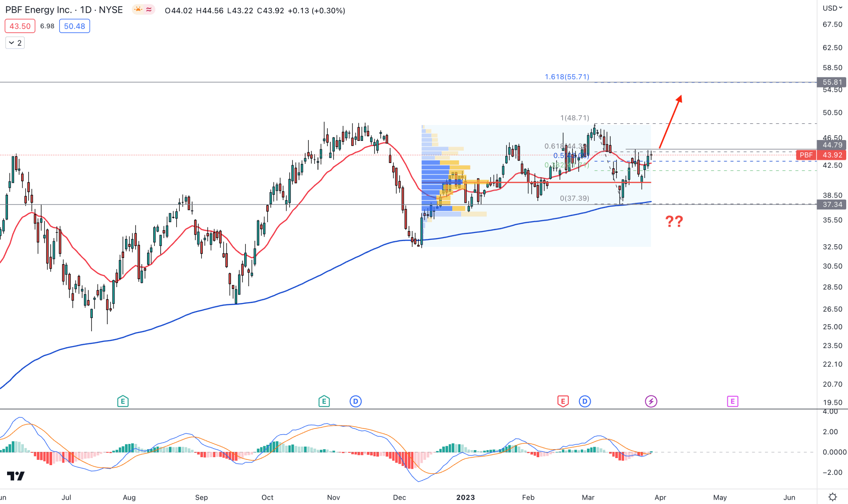Click the orange sun pre-market session icon
The height and width of the screenshot is (504, 848).
click(138, 10)
